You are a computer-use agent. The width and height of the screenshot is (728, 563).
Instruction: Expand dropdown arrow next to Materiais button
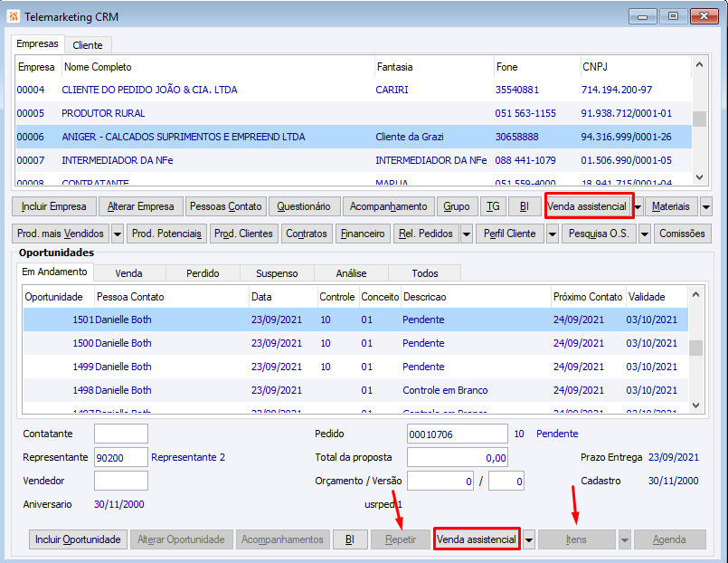point(706,206)
